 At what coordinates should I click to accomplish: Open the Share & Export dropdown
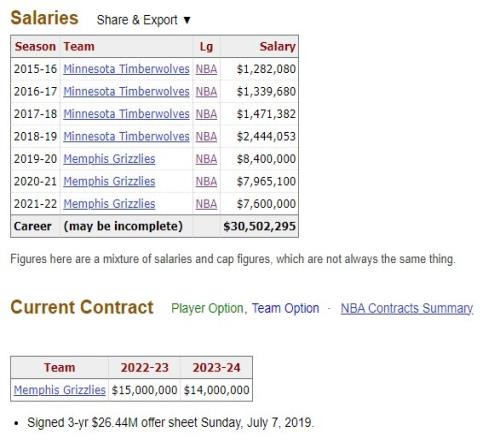[x=143, y=20]
